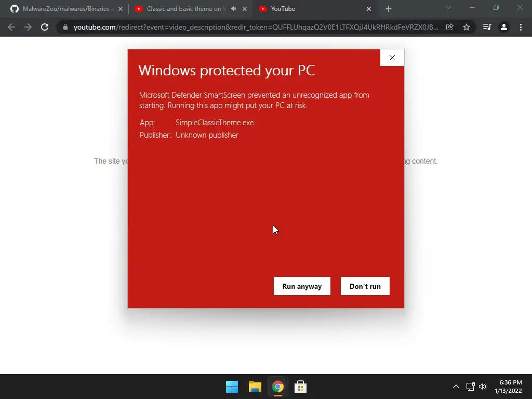
Task: Click Run anyway in SmartScreen dialog
Action: (302, 286)
